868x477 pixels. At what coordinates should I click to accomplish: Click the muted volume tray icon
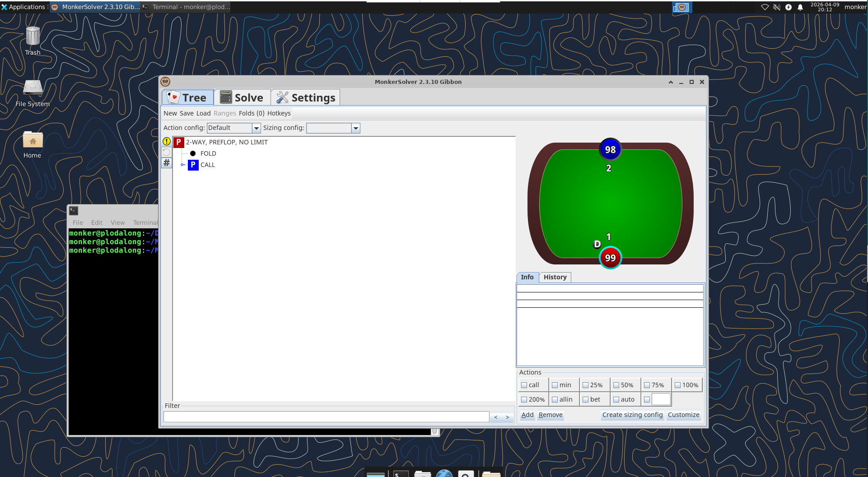(776, 7)
